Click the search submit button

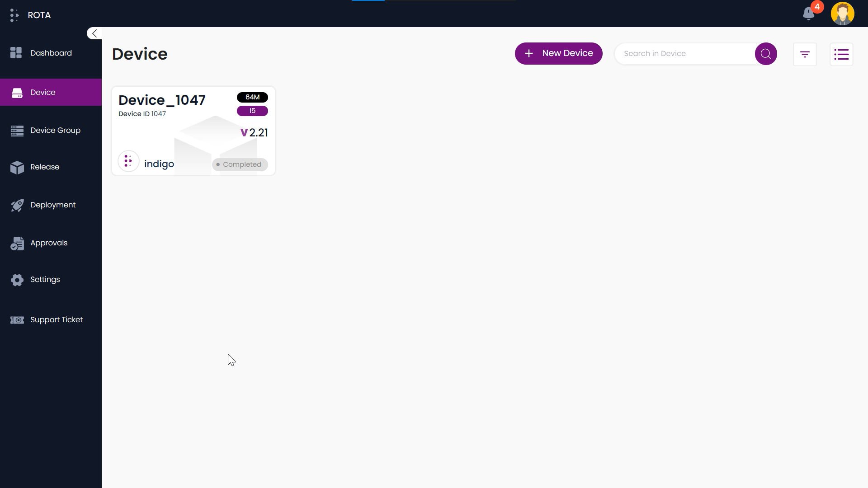766,53
